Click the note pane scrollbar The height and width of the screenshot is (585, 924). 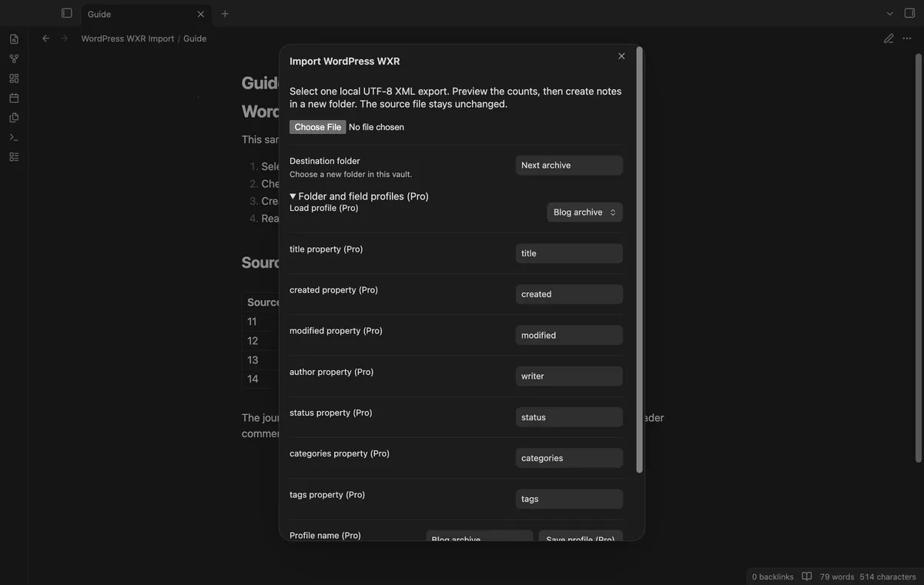tap(918, 258)
